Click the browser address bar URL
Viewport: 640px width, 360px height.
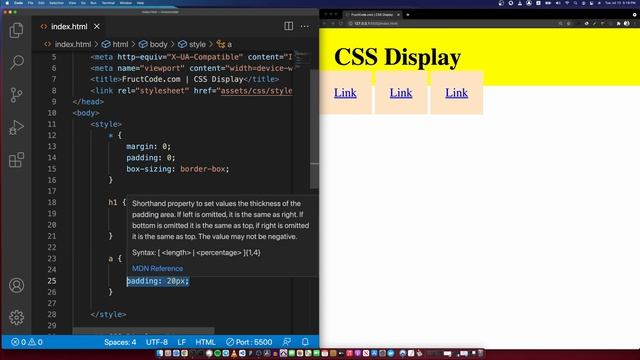click(x=376, y=24)
